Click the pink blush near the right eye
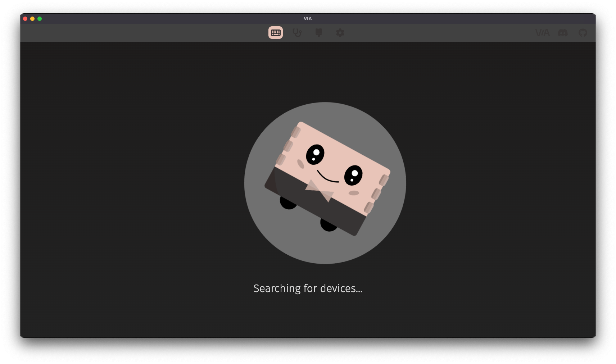 pos(354,193)
